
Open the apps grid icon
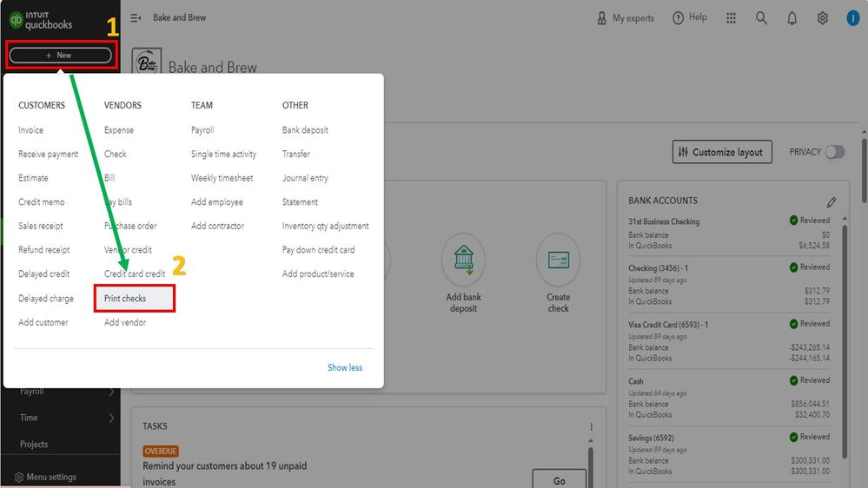(x=731, y=18)
